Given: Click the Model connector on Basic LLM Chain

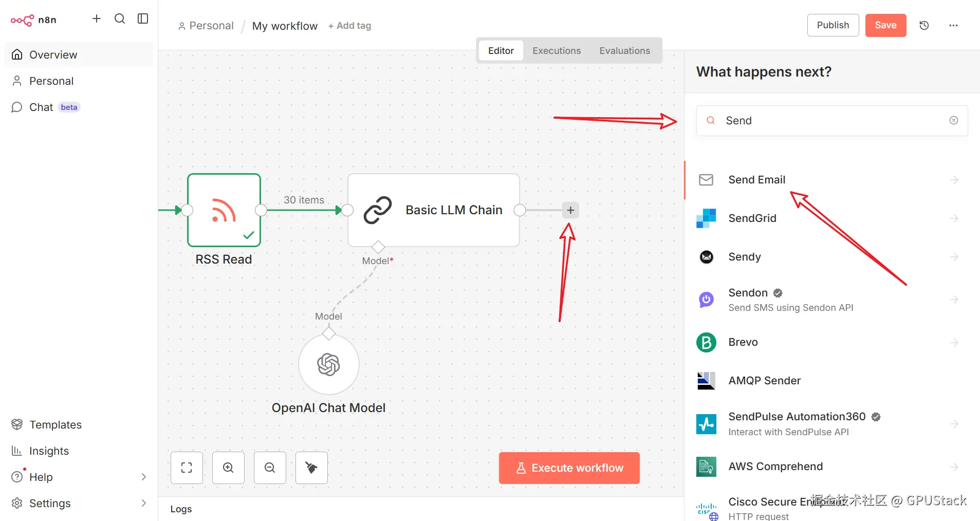Looking at the screenshot, I should click(x=378, y=247).
